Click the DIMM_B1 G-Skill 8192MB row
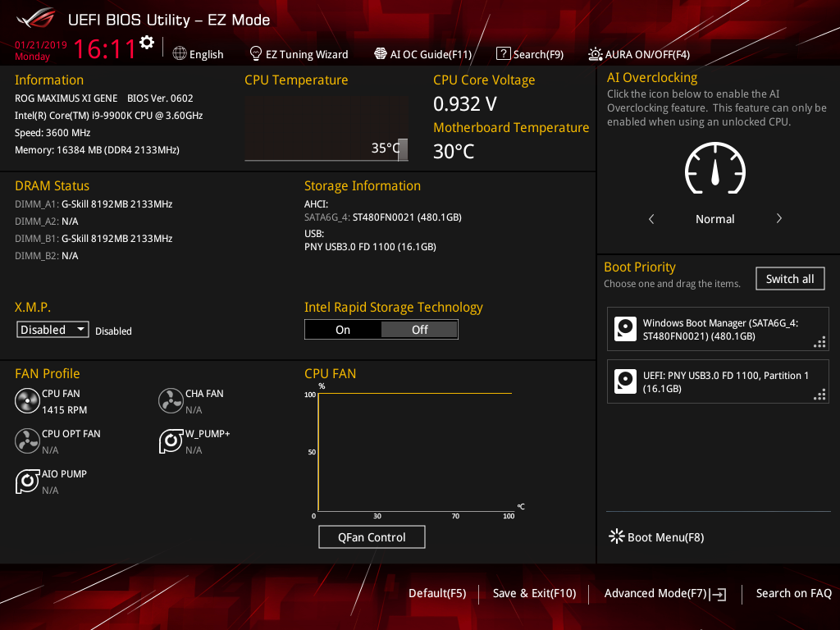The height and width of the screenshot is (630, 840). click(x=94, y=239)
